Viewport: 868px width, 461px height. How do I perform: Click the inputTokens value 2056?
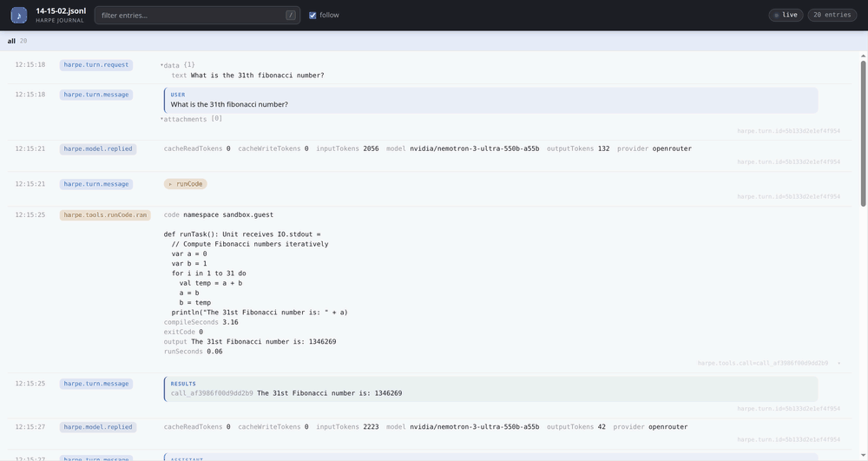click(371, 148)
